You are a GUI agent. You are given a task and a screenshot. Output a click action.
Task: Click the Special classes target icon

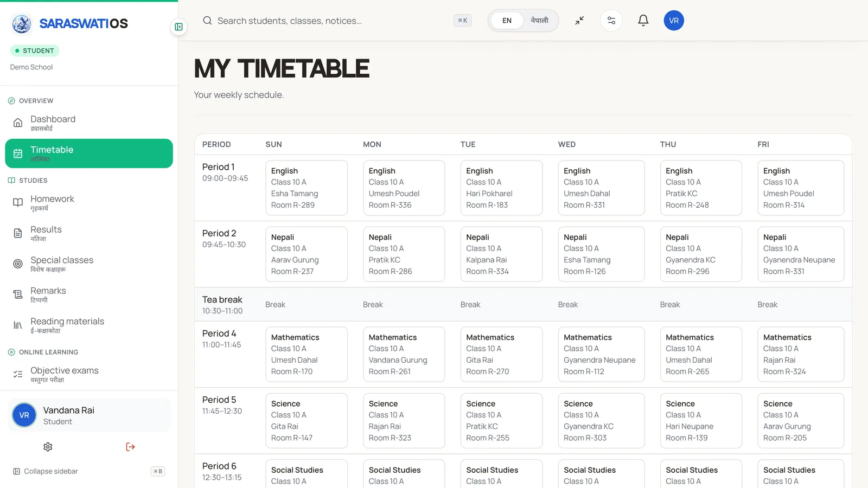click(18, 264)
